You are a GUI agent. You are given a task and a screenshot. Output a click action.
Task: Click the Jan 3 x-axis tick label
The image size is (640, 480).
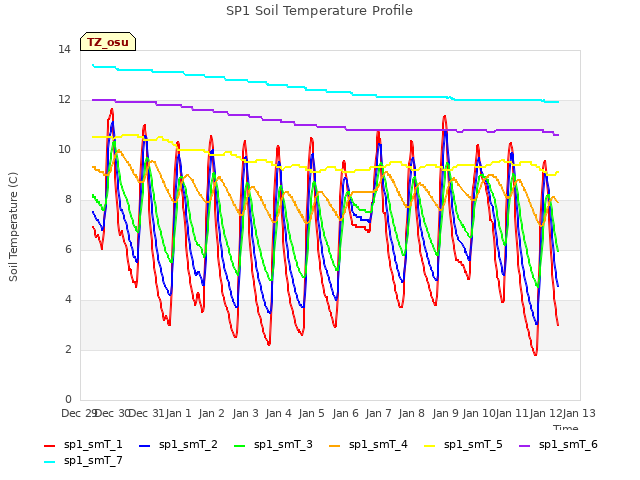coord(245,413)
